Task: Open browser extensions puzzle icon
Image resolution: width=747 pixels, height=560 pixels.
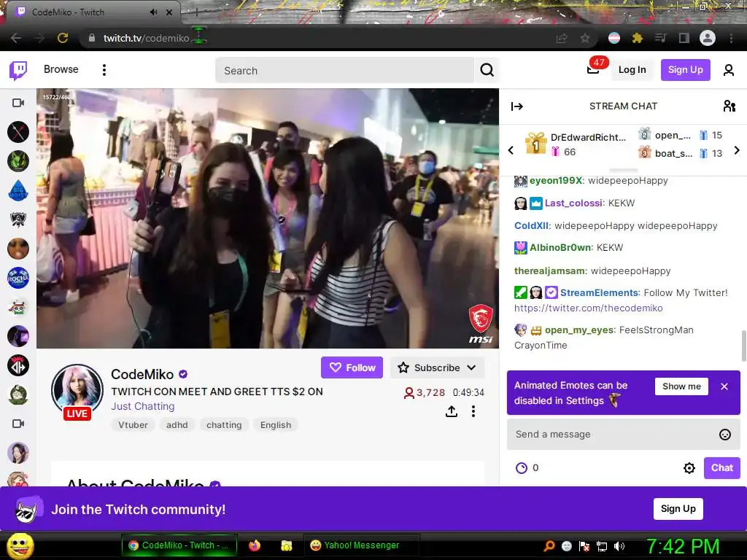Action: pyautogui.click(x=637, y=38)
